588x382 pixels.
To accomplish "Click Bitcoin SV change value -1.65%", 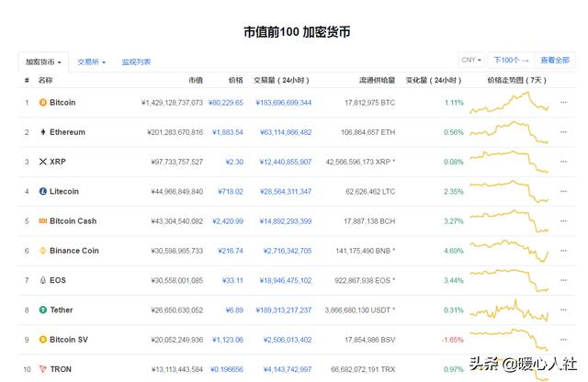I will [x=452, y=340].
